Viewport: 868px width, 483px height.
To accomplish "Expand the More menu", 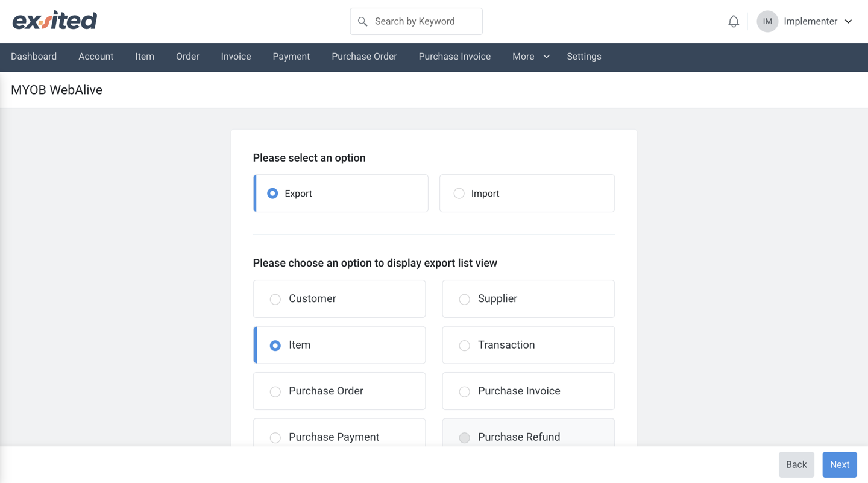I will [x=530, y=57].
